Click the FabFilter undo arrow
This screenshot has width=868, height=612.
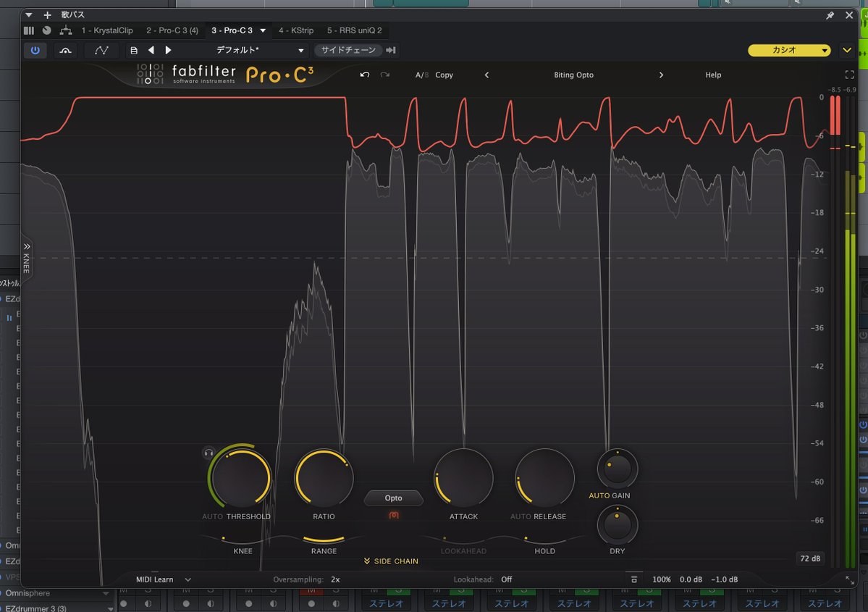[x=364, y=75]
